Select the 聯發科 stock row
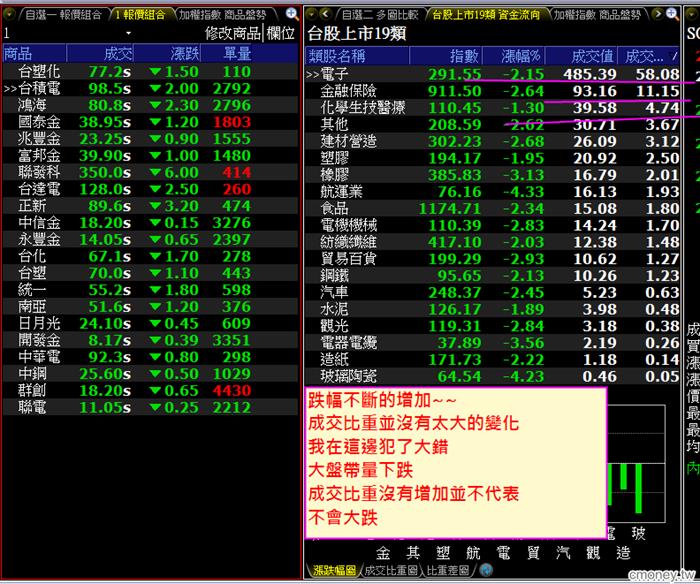 150,172
